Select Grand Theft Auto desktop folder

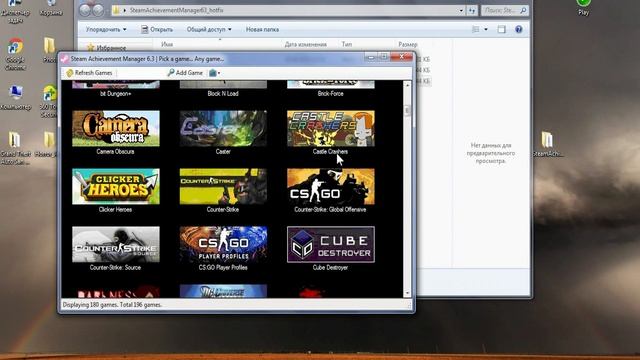pyautogui.click(x=15, y=148)
